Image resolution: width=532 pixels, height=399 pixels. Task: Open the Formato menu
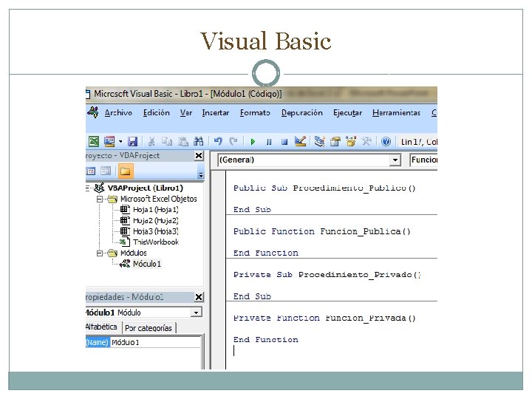point(255,112)
